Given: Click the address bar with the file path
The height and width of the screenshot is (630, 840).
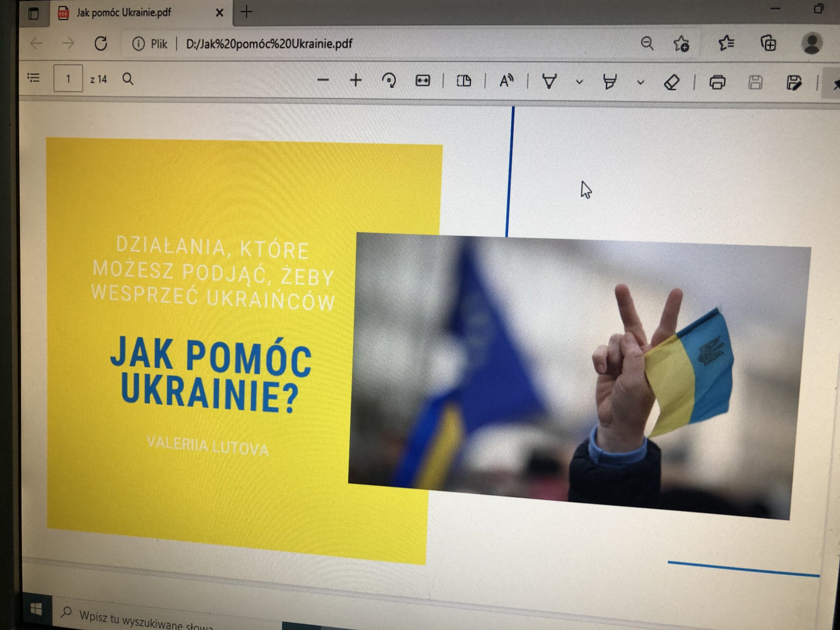Looking at the screenshot, I should [x=269, y=44].
